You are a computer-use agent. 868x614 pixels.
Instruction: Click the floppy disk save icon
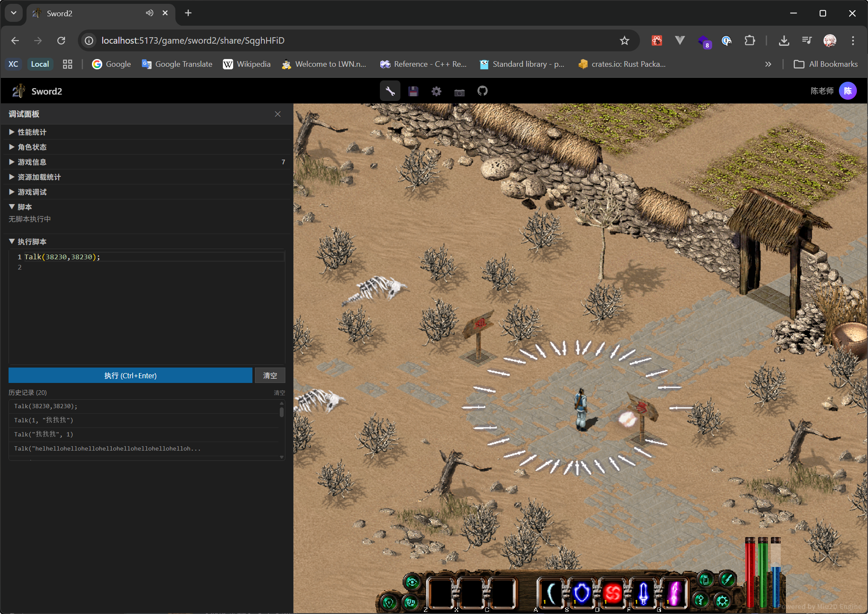point(413,91)
